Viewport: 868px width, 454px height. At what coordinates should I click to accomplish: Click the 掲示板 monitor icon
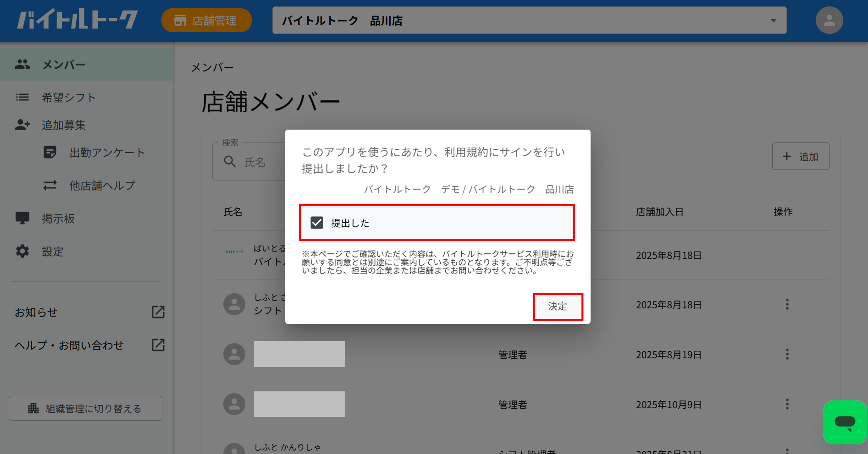point(22,218)
